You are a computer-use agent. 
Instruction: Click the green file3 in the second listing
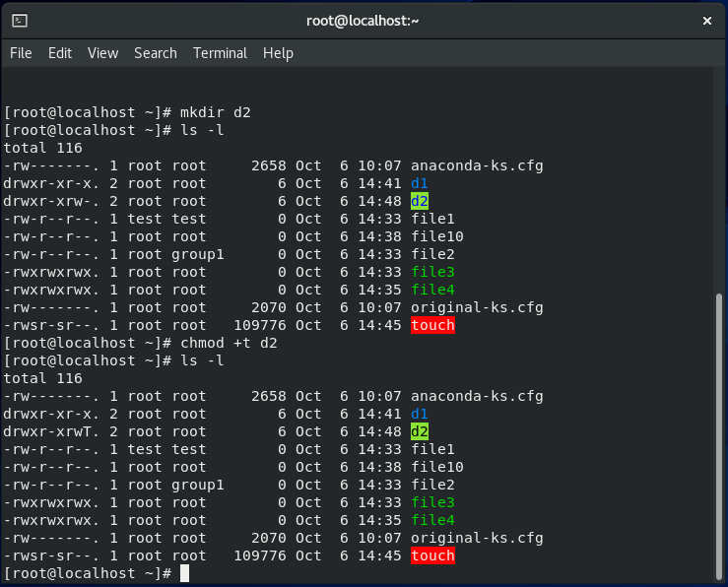(x=432, y=502)
